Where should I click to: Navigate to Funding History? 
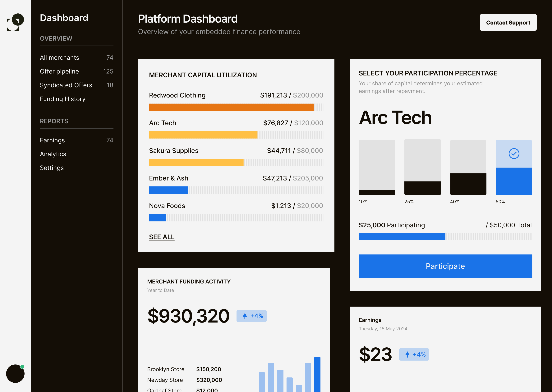click(x=63, y=99)
